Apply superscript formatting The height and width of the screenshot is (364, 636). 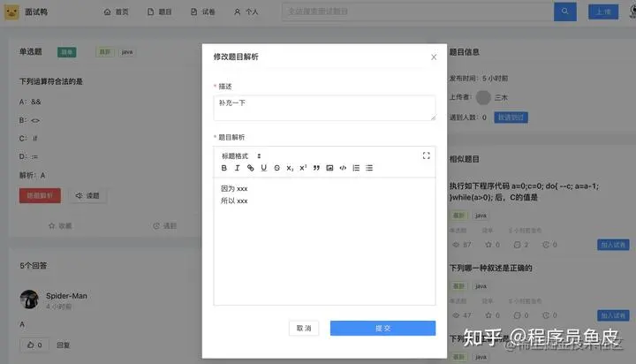tap(303, 168)
